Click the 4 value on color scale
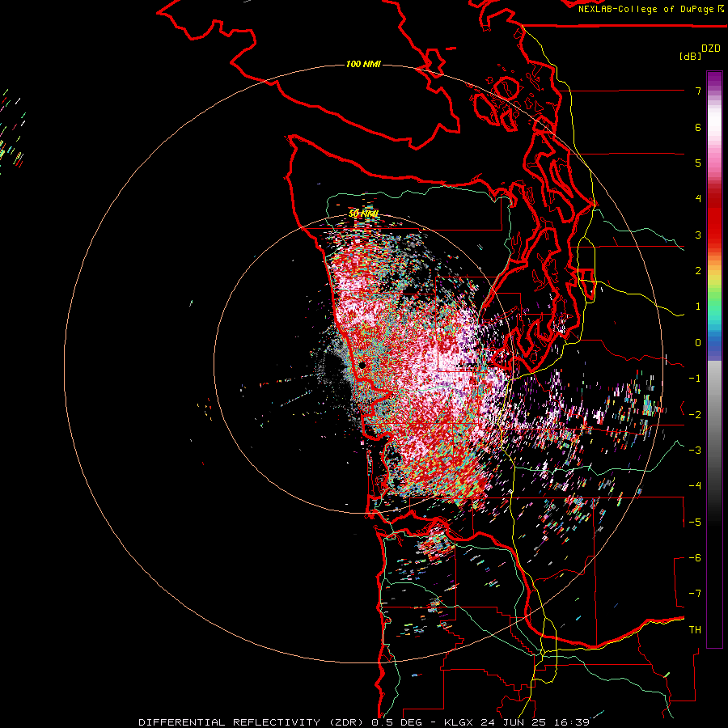The height and width of the screenshot is (728, 728). tap(698, 199)
